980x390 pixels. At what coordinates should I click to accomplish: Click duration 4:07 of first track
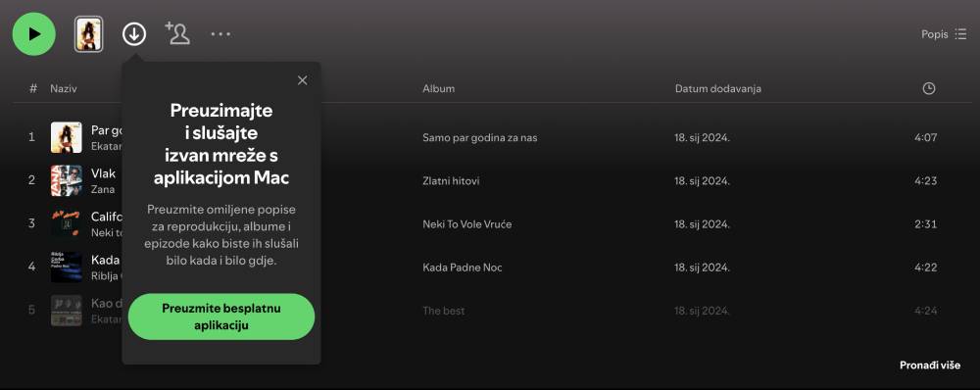(926, 137)
